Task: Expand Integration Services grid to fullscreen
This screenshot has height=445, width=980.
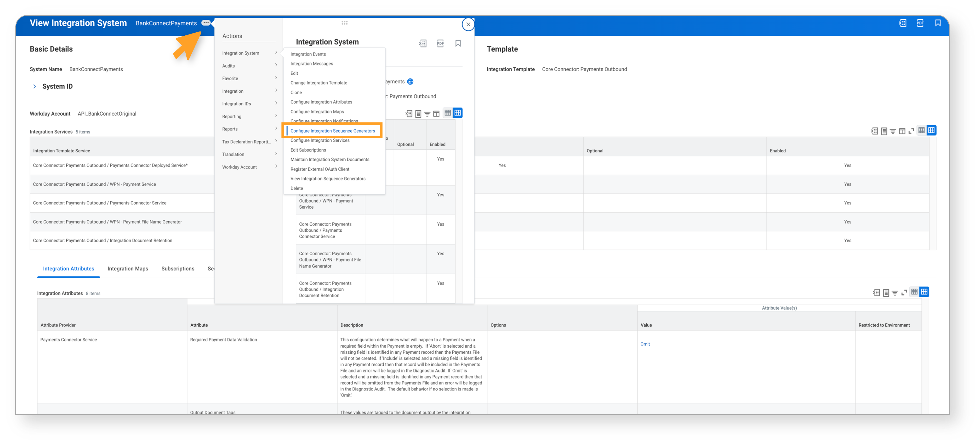Action: pos(911,132)
